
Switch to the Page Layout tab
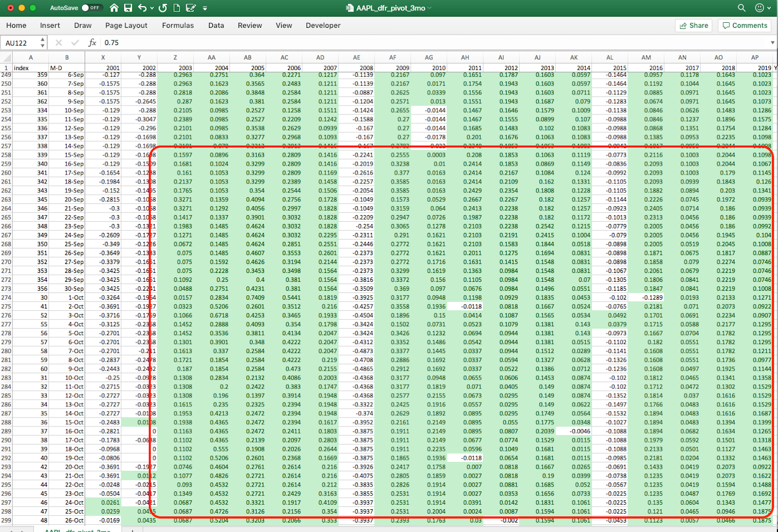tap(126, 26)
